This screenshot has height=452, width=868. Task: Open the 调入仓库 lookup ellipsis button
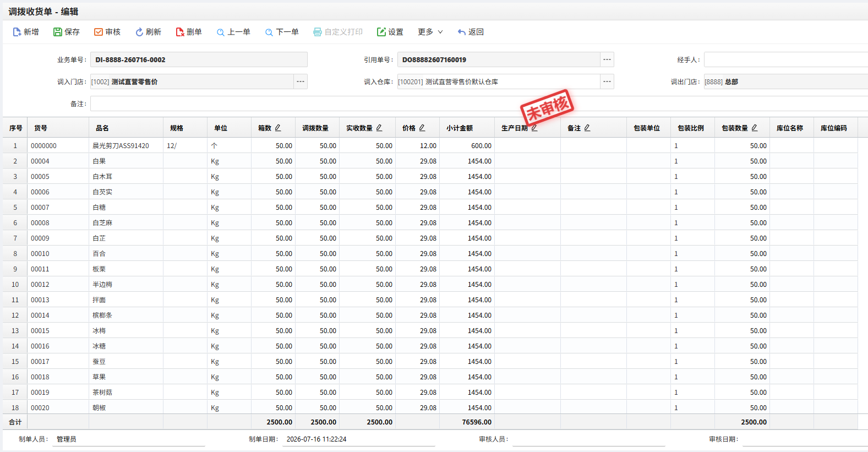coord(607,81)
